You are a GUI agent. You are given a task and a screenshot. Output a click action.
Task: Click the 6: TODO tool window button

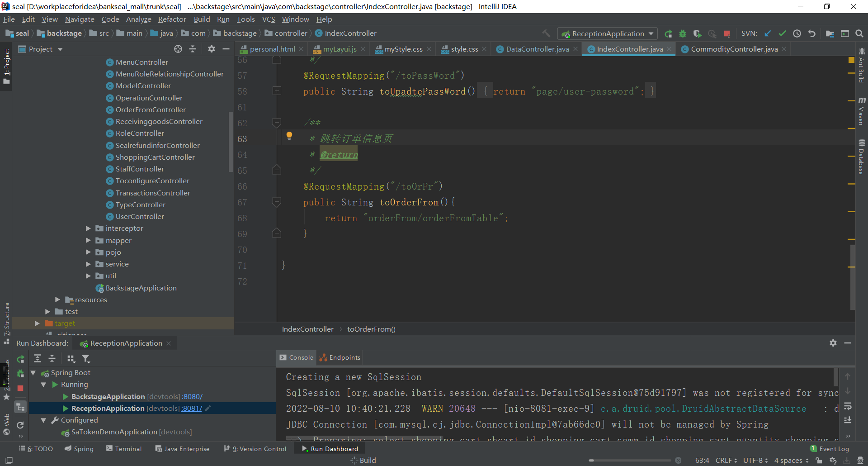[x=36, y=448]
